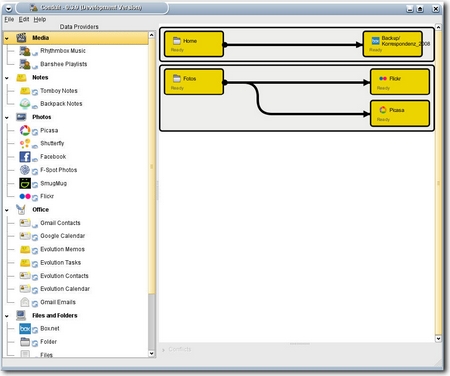This screenshot has height=376, width=450.
Task: Click the provider list scrollbar thumb
Action: tap(152, 166)
